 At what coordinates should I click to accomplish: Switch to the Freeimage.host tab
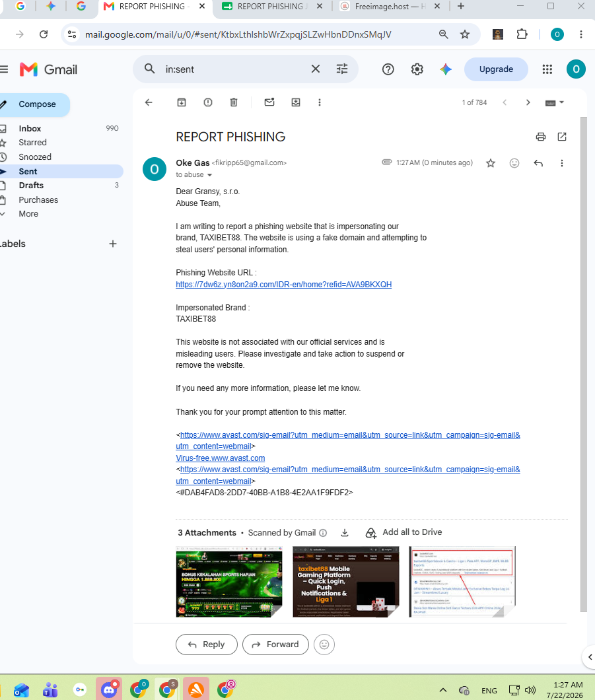pos(390,7)
